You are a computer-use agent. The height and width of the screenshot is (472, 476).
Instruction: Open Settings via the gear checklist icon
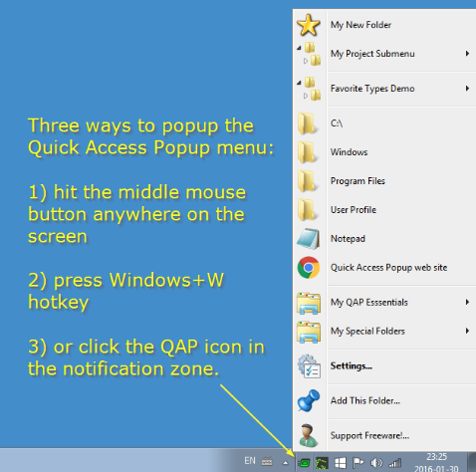[309, 366]
